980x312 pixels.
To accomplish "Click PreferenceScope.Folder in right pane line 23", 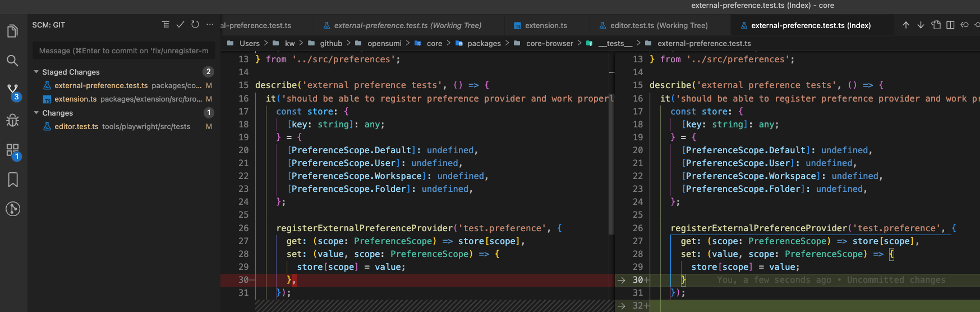I will tap(743, 189).
